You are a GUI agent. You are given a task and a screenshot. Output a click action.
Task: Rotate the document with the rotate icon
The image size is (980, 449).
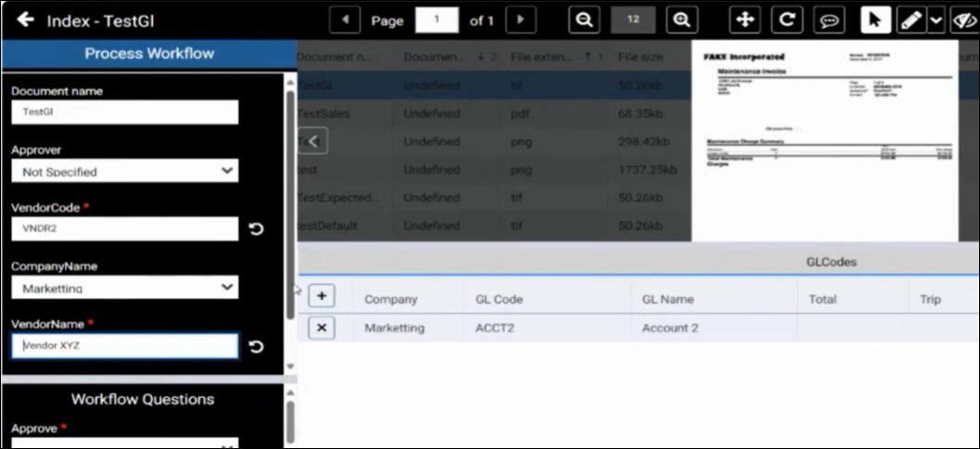786,19
